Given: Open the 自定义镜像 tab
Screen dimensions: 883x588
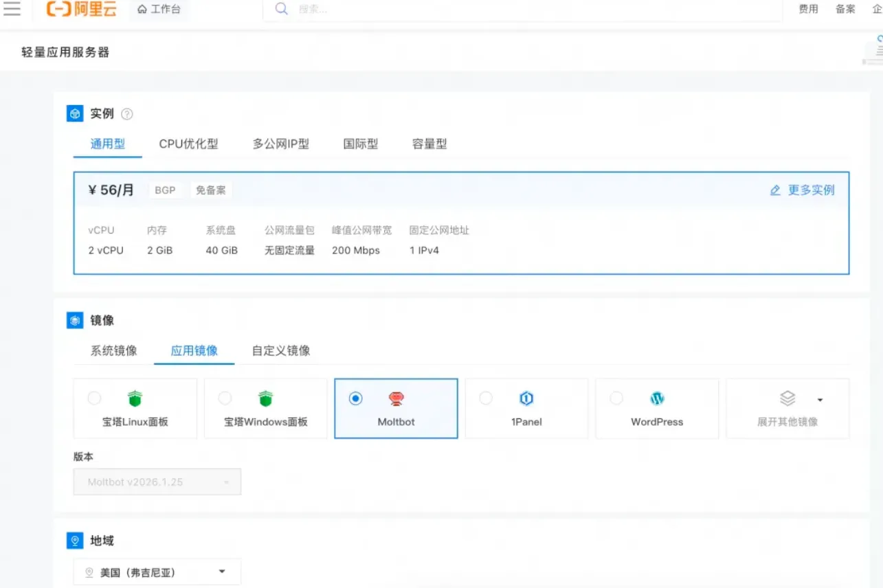Looking at the screenshot, I should coord(281,351).
